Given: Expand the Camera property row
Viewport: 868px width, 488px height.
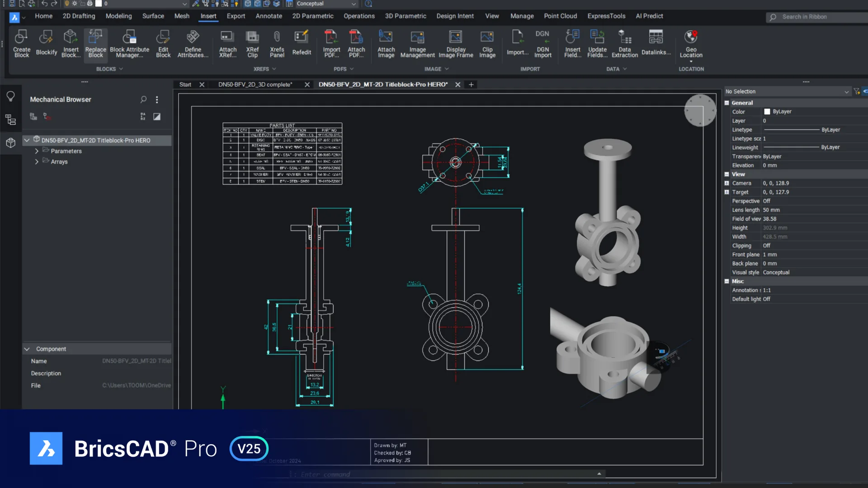Looking at the screenshot, I should 727,183.
